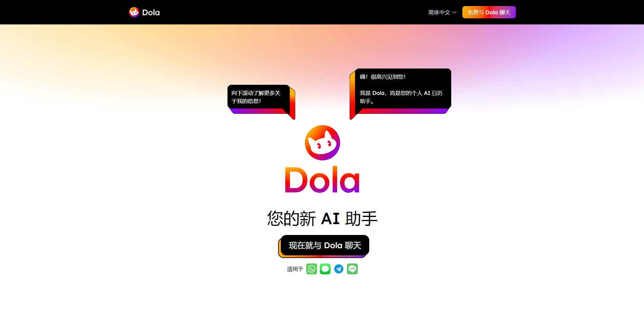
Task: Click the LINE app icon
Action: [352, 269]
